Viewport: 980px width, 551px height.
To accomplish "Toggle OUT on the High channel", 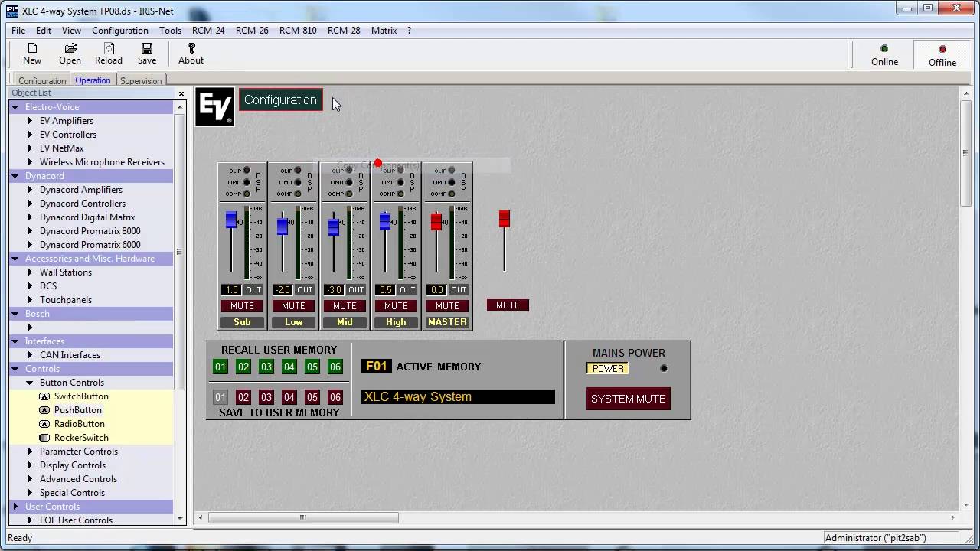I will [407, 290].
